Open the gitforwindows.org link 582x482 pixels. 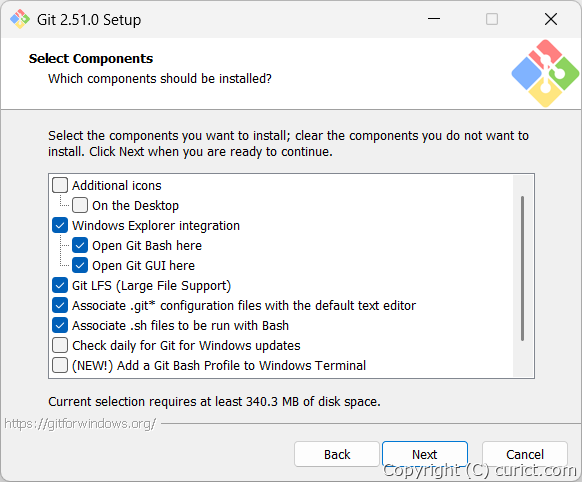[80, 423]
